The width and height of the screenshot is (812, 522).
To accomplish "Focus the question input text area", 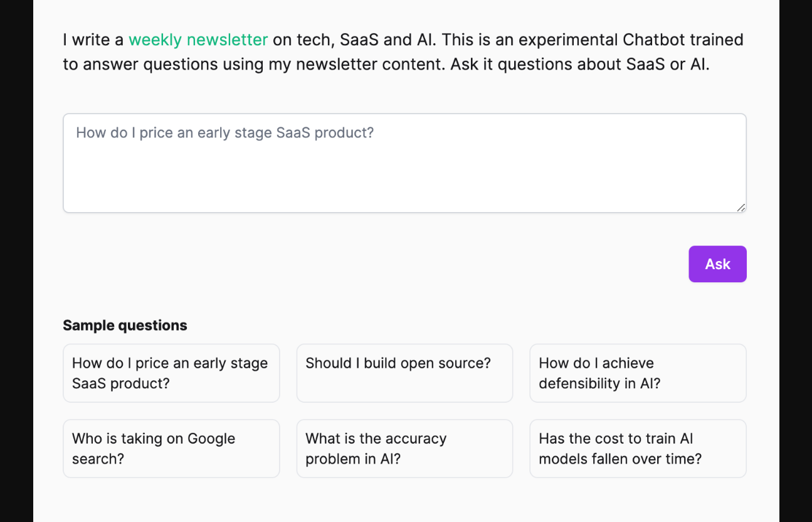I will (x=404, y=163).
